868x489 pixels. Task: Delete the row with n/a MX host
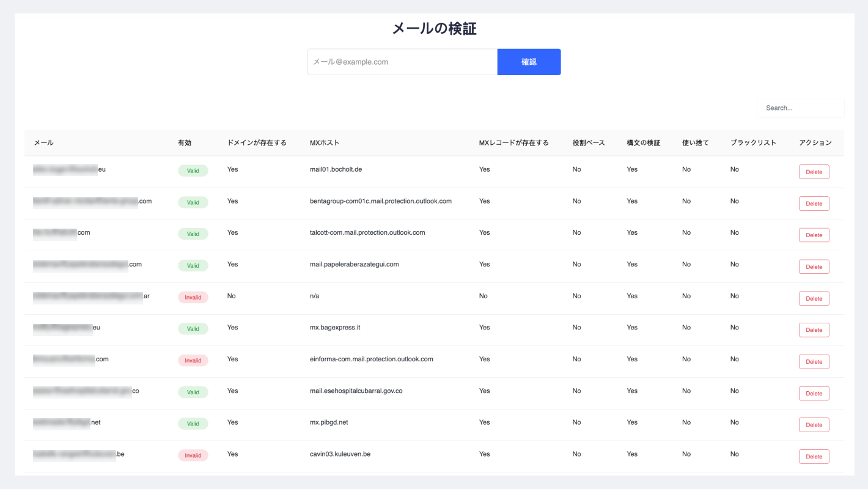pos(814,298)
